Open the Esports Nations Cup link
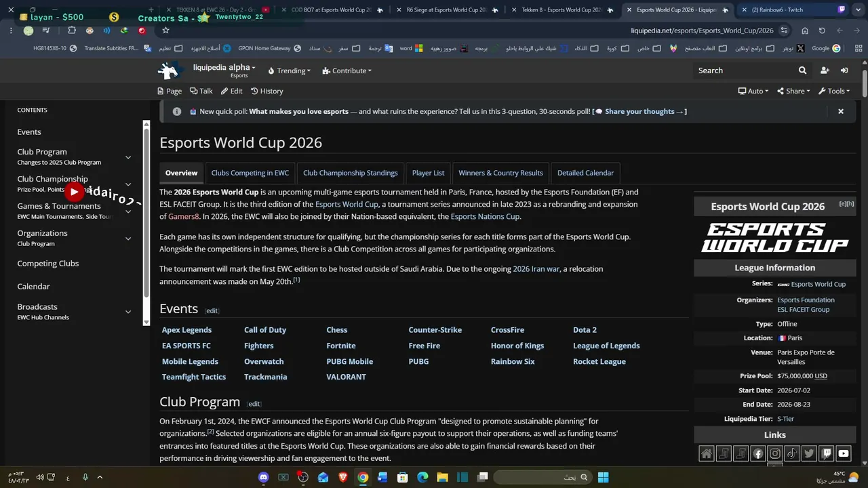The image size is (868, 488). (485, 217)
